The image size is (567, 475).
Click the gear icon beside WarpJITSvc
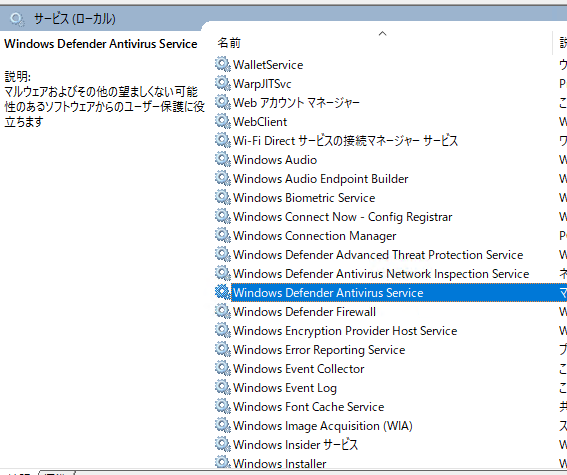(223, 84)
